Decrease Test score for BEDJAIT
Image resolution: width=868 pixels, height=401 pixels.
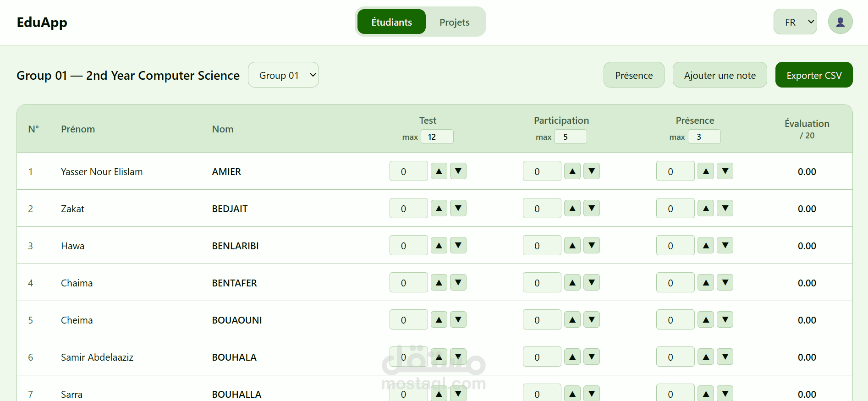[x=458, y=209]
